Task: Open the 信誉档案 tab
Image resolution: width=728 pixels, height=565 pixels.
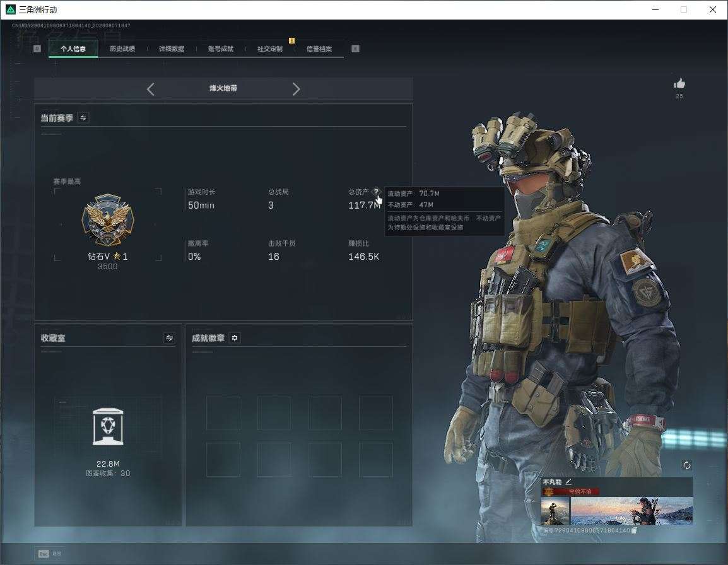Action: [319, 49]
